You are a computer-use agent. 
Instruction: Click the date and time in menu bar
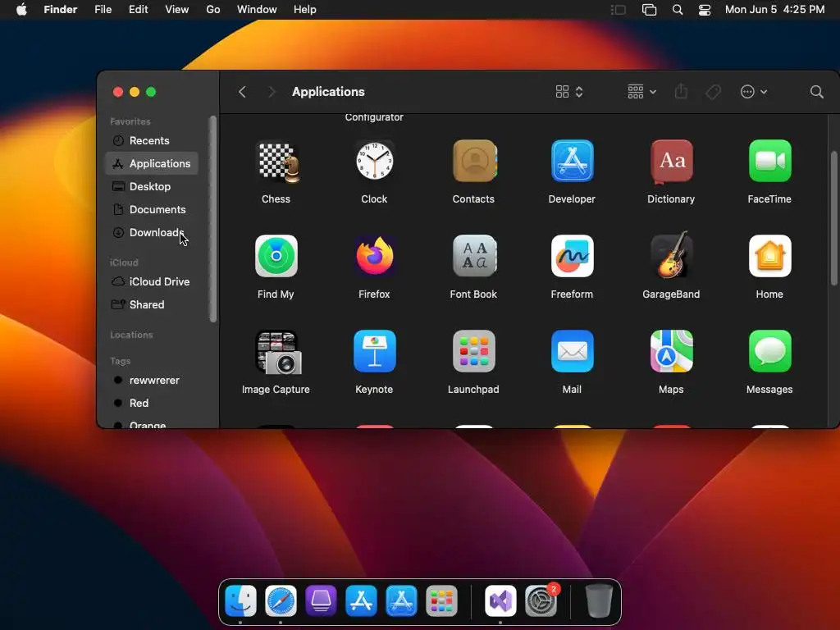point(774,10)
